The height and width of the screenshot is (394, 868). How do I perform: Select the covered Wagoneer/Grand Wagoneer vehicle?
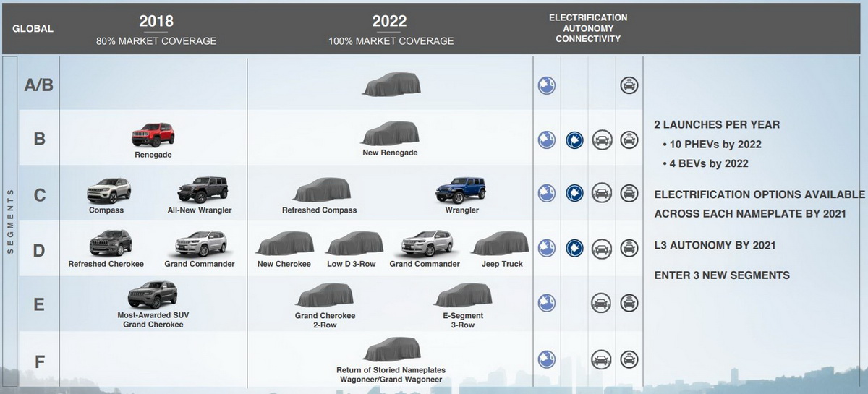point(391,349)
